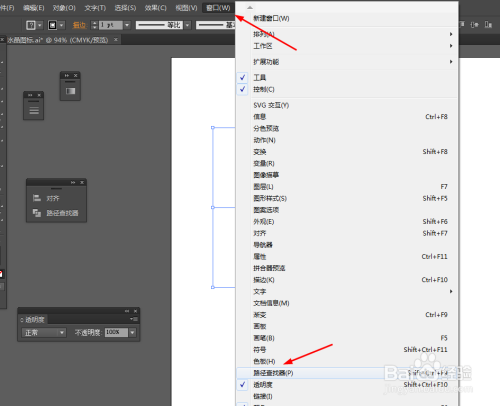Open the 对象(O) menu
The width and height of the screenshot is (500, 406).
pos(64,8)
